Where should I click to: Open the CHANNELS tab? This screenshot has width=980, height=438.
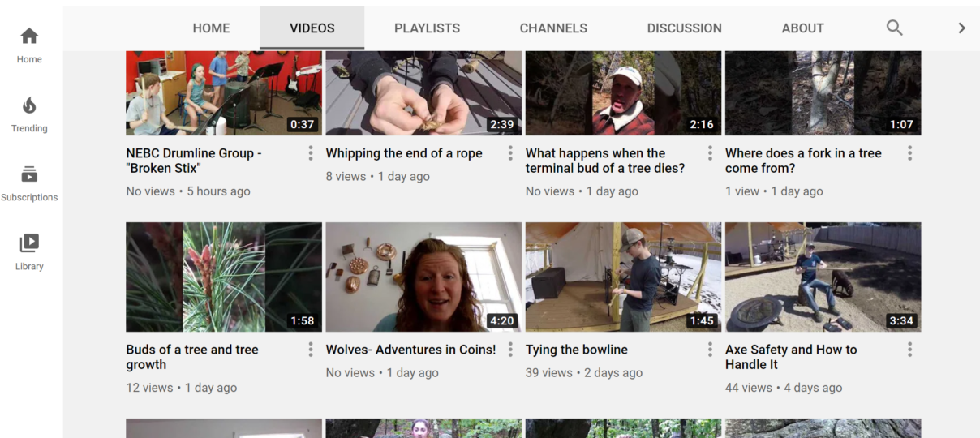pyautogui.click(x=553, y=28)
